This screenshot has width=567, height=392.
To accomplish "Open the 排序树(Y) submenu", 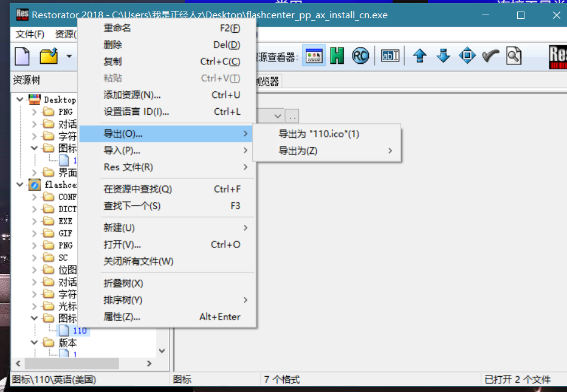I will coord(167,300).
